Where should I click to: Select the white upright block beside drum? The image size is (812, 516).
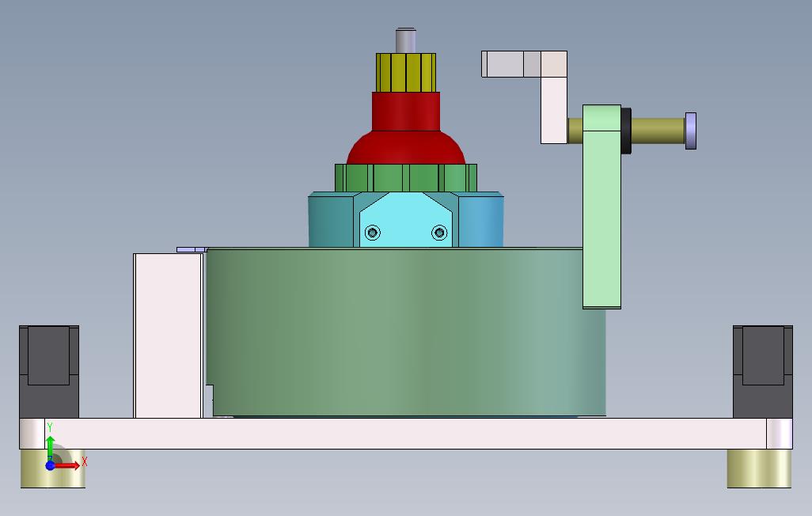(x=168, y=336)
